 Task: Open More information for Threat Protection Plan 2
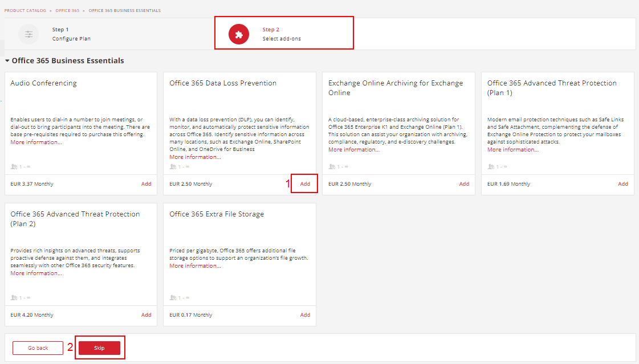[x=36, y=273]
